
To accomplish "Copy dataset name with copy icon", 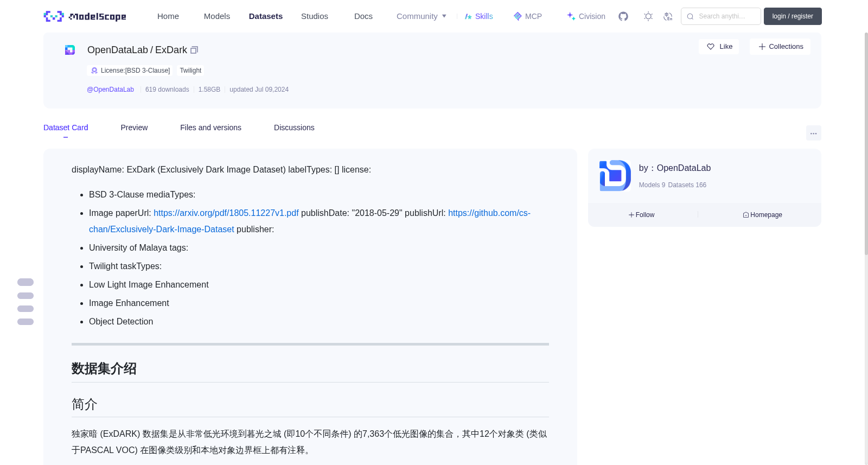I will tap(194, 50).
